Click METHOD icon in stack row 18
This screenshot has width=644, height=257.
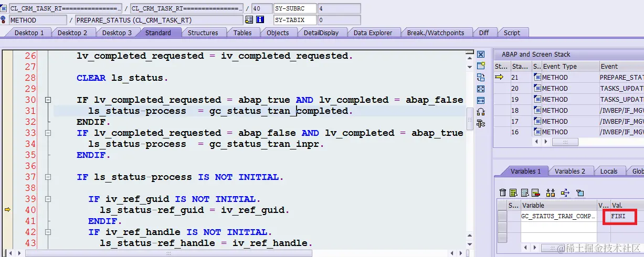[x=537, y=110]
